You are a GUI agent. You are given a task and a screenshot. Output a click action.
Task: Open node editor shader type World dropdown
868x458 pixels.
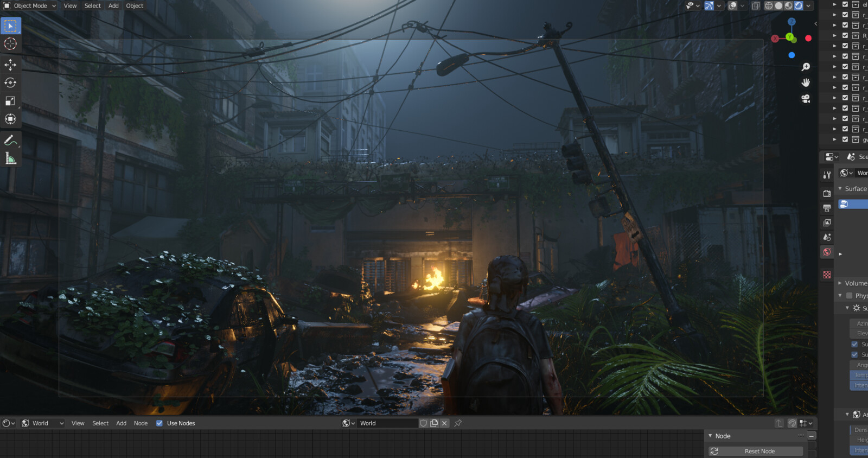tap(43, 423)
